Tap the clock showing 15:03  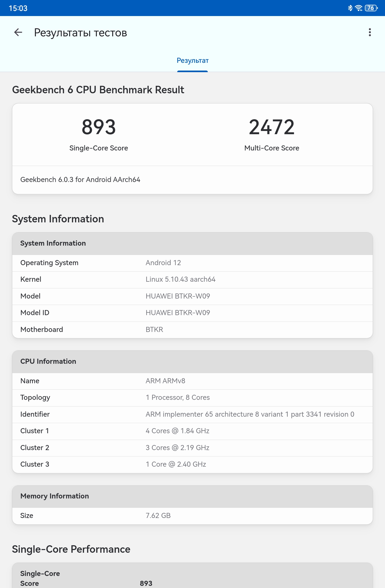pos(18,8)
